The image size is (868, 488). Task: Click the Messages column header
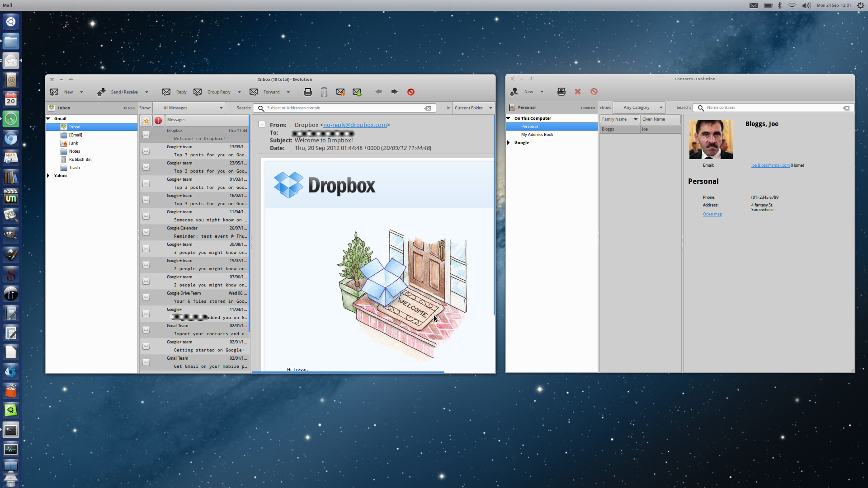(x=207, y=120)
